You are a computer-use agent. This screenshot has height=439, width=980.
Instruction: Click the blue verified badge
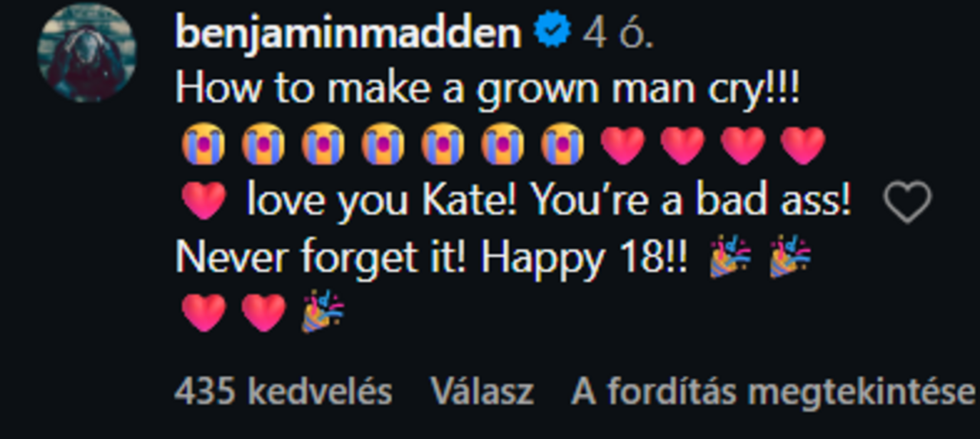click(552, 32)
